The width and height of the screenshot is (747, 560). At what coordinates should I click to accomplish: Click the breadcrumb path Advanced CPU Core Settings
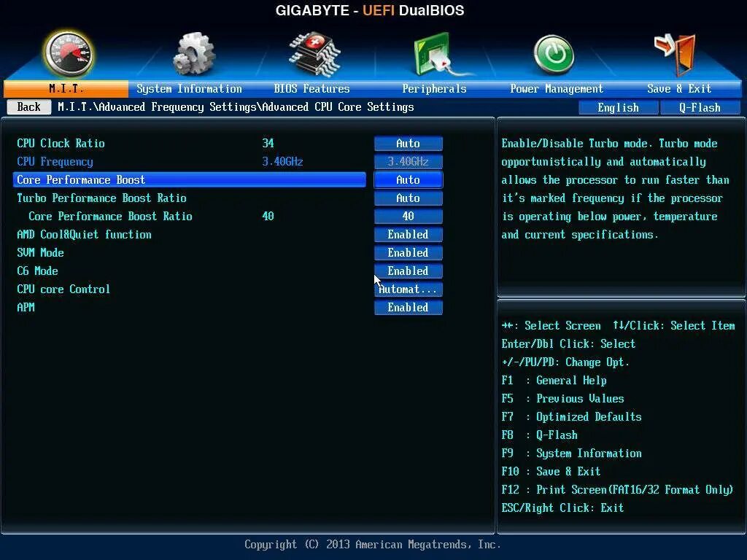[x=338, y=107]
